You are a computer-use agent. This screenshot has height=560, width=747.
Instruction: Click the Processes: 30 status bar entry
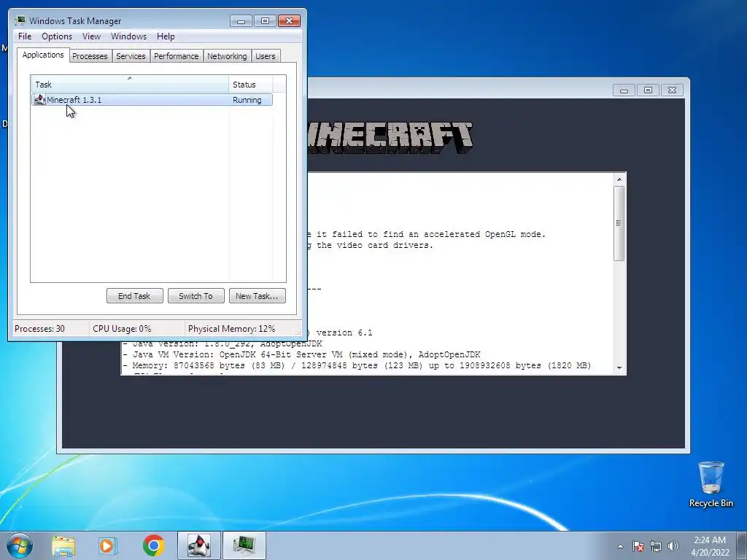point(39,329)
